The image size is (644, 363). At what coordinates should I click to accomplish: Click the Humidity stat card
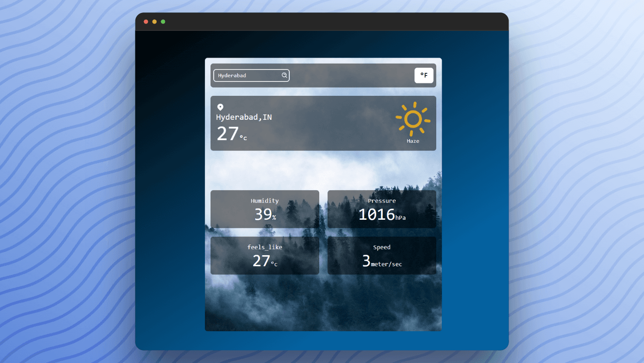coord(264,209)
